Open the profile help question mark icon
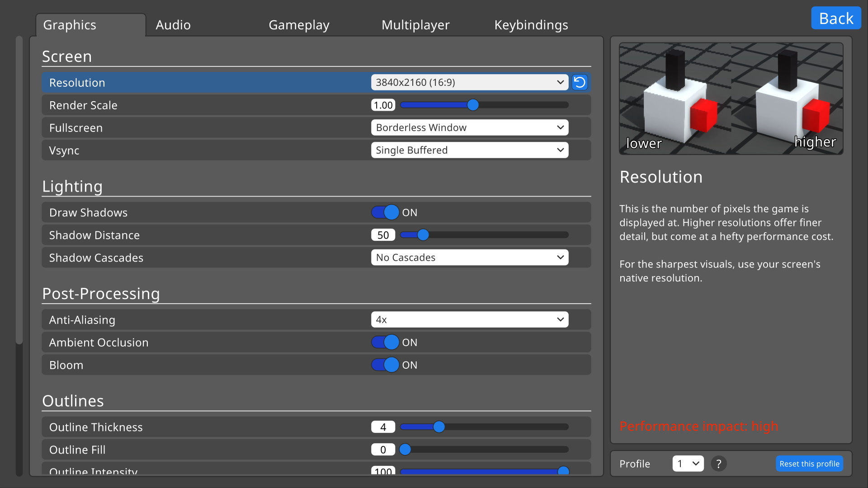The width and height of the screenshot is (868, 488). (718, 464)
